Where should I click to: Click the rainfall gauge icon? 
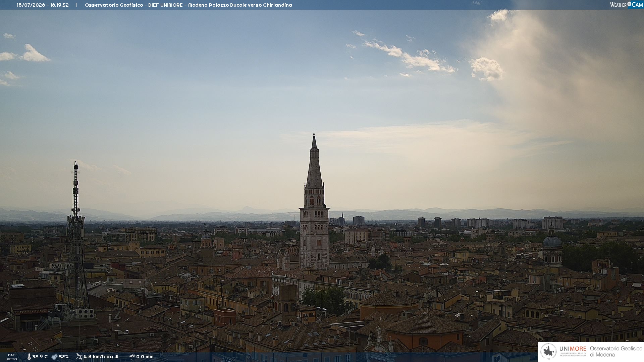point(132,357)
